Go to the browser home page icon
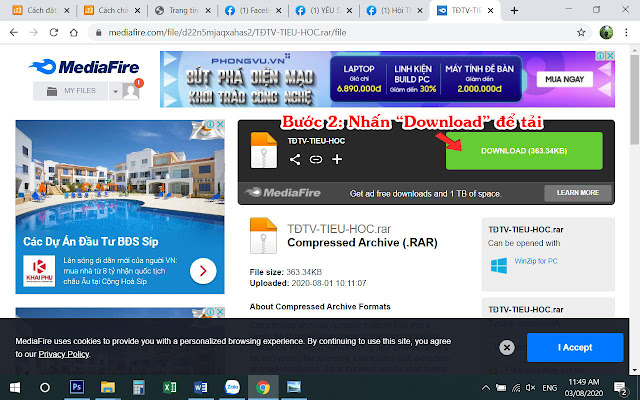The image size is (640, 400). coord(73,32)
